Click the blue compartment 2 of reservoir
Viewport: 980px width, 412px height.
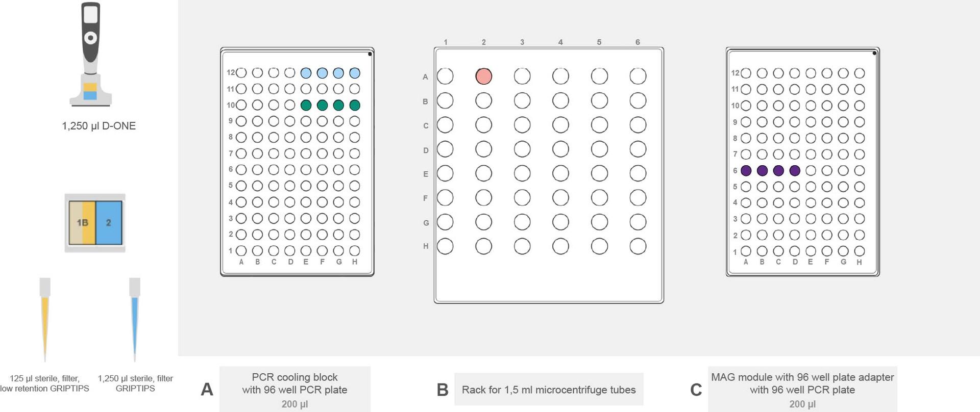pos(109,223)
